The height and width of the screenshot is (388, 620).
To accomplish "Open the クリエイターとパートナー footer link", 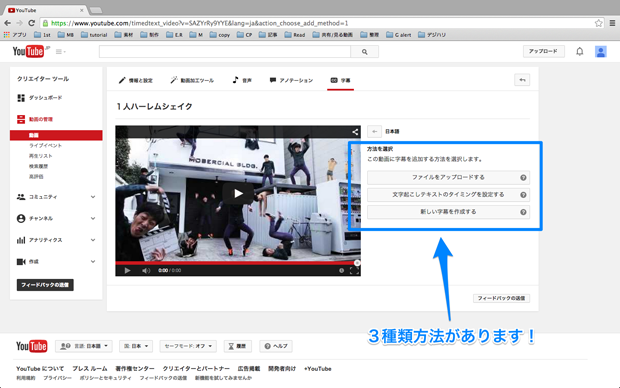I will tap(196, 369).
